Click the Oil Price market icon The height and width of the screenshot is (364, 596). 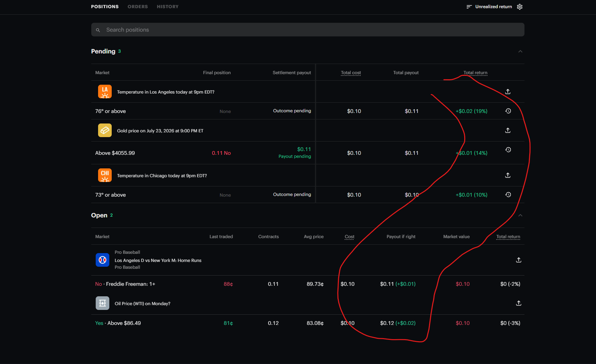tap(103, 303)
